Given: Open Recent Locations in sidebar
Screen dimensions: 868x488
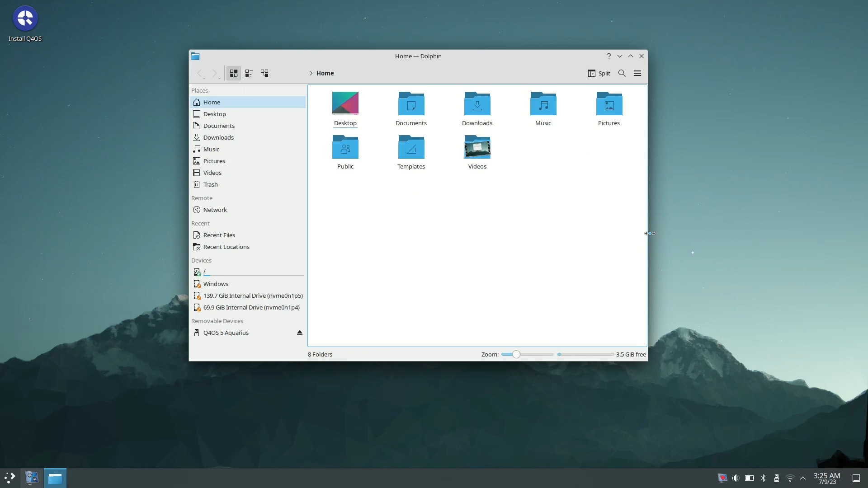Looking at the screenshot, I should pos(248,247).
